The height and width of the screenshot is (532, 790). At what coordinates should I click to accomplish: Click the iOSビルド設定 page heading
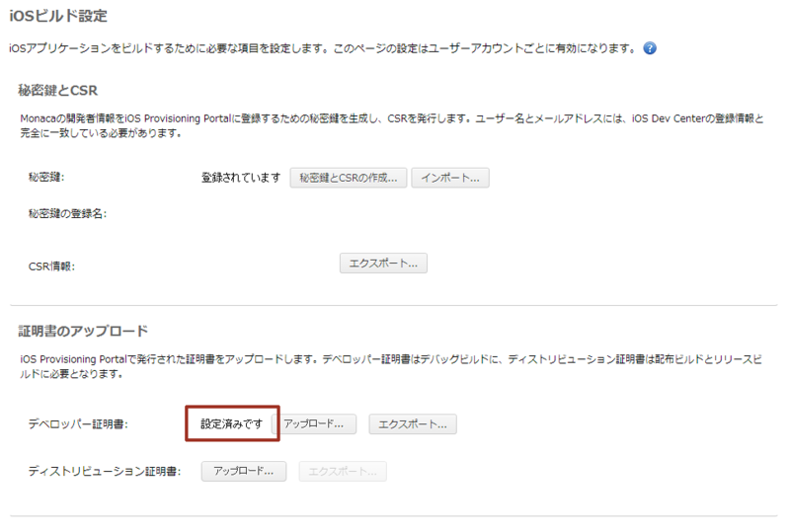(58, 16)
